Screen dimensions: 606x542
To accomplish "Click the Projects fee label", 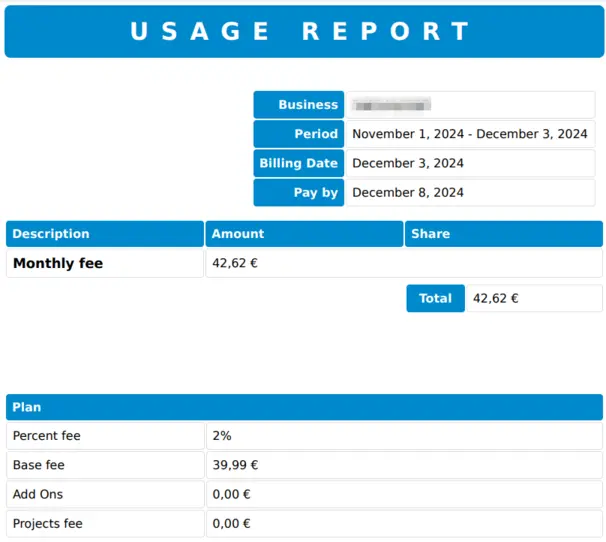I will pos(47,523).
